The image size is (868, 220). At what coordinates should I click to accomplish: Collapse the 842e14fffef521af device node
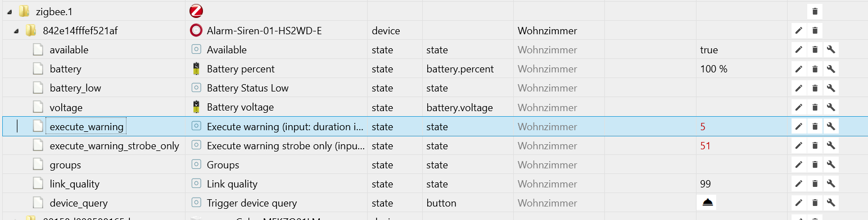(x=17, y=31)
